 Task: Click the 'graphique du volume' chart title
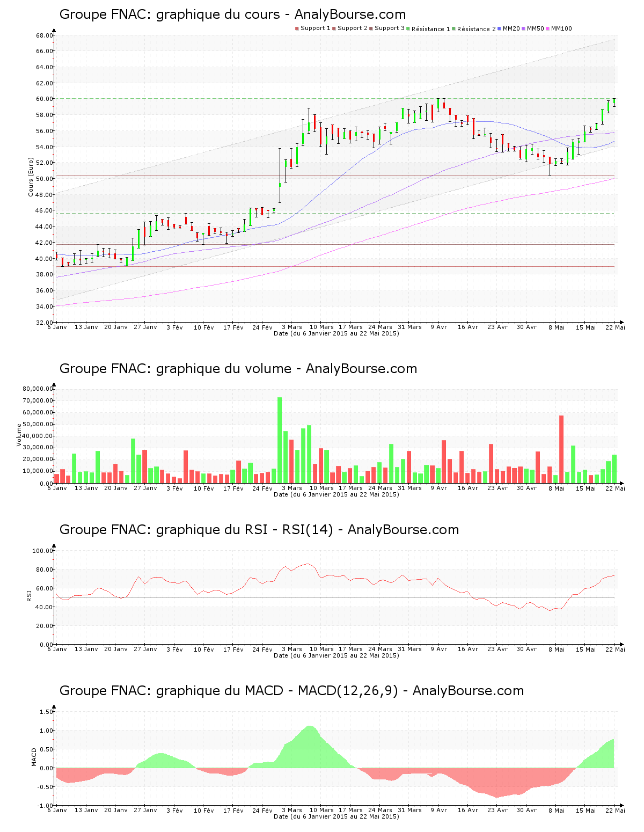tap(238, 369)
